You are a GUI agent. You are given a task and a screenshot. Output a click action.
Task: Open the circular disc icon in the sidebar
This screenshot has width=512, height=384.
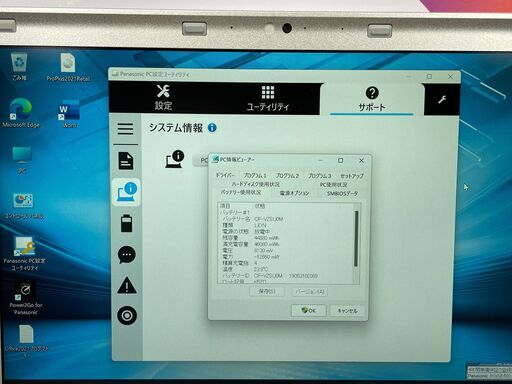(127, 315)
